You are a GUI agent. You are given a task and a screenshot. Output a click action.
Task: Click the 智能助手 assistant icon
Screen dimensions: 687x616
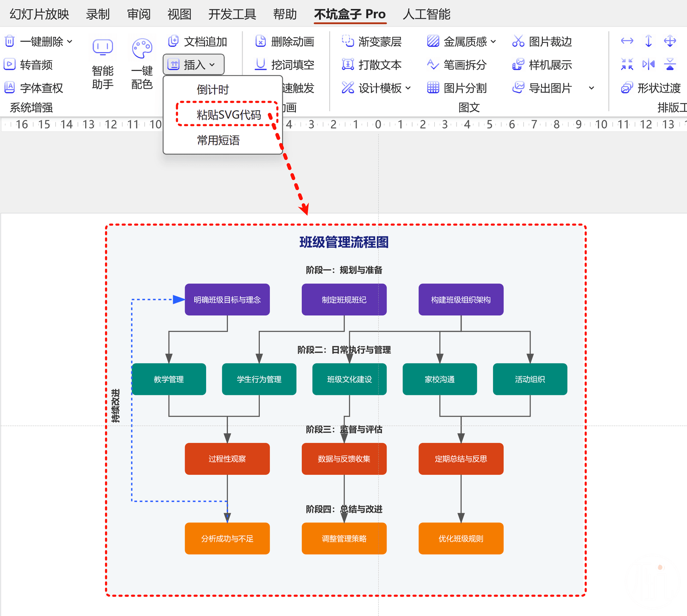click(103, 48)
